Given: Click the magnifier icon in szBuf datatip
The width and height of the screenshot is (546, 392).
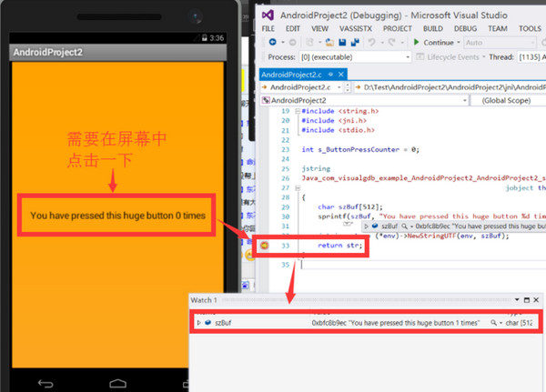Looking at the screenshot, I should [x=404, y=226].
